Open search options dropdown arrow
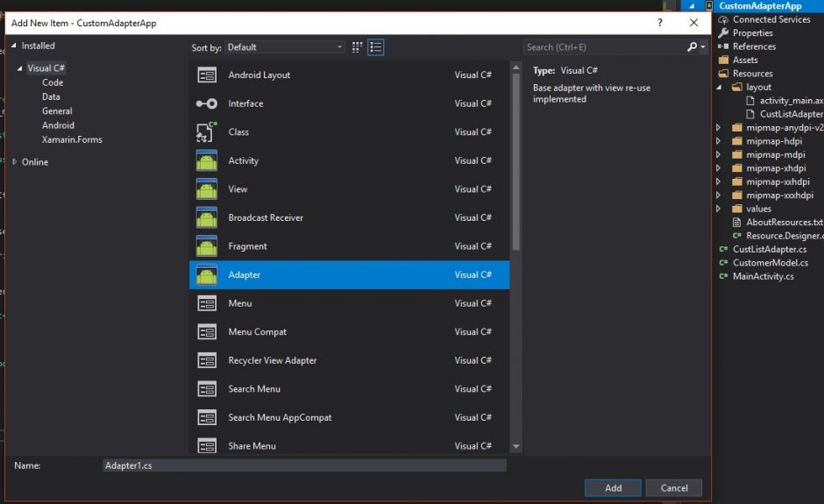 click(x=703, y=47)
